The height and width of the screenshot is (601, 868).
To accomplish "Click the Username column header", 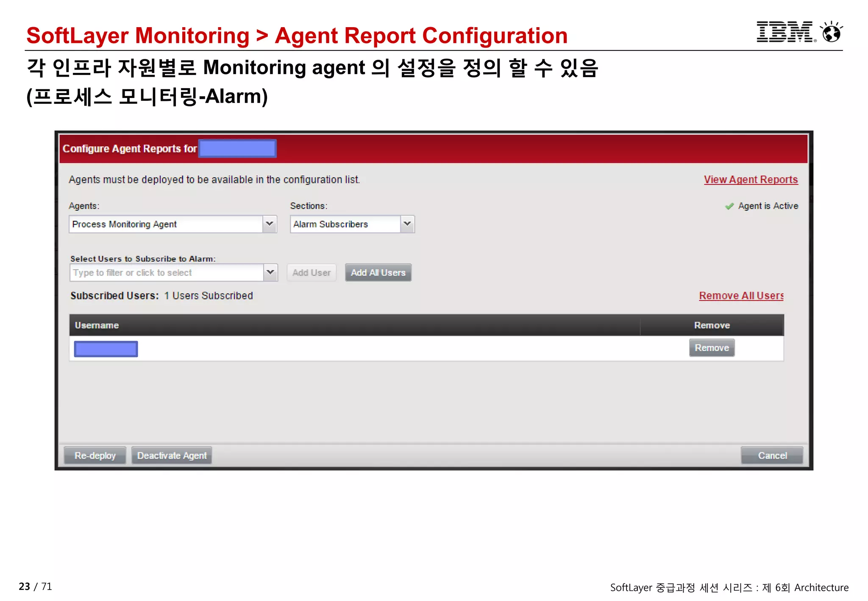I will click(354, 325).
